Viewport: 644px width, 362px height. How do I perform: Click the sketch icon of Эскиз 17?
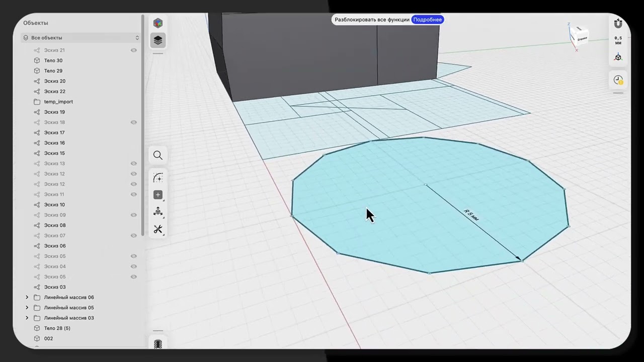click(37, 133)
